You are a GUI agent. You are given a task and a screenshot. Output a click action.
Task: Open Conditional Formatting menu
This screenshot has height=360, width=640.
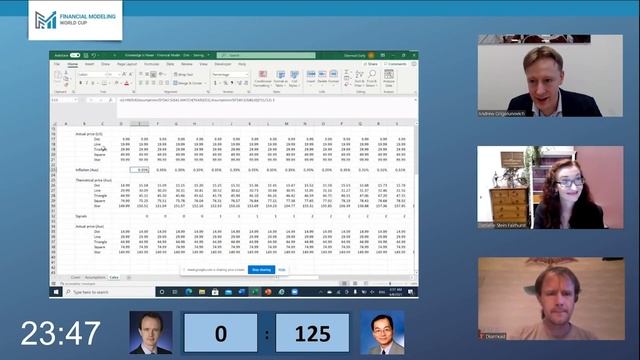click(x=262, y=78)
